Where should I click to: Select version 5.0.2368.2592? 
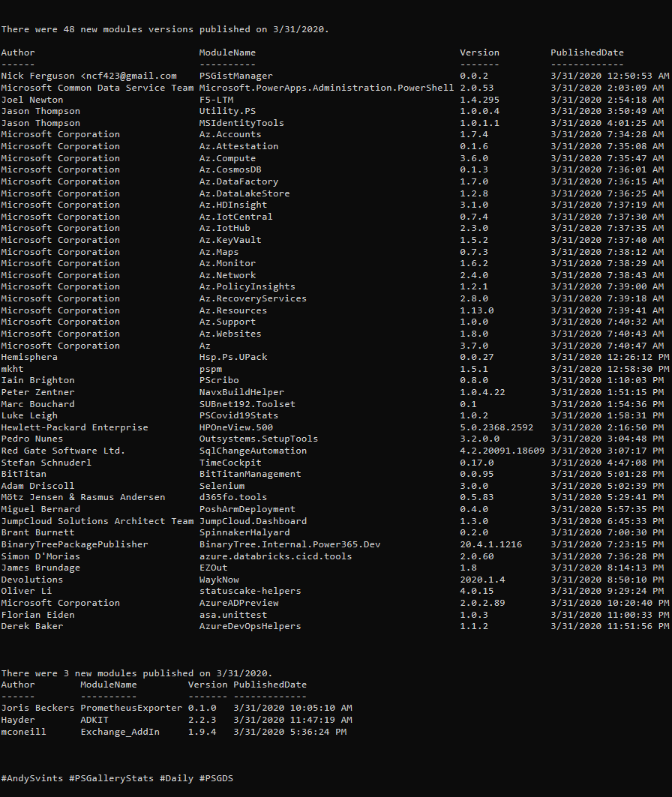[x=496, y=427]
